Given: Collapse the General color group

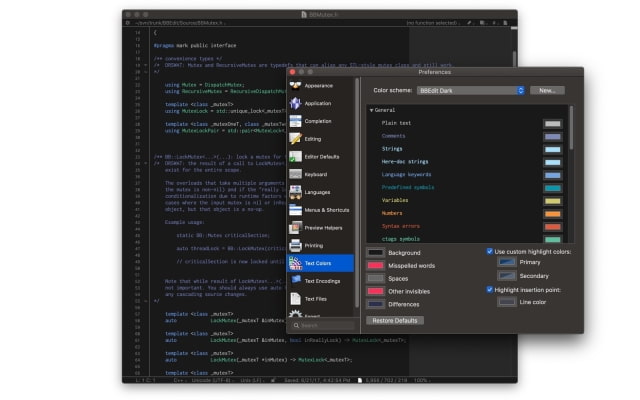Looking at the screenshot, I should [372, 110].
